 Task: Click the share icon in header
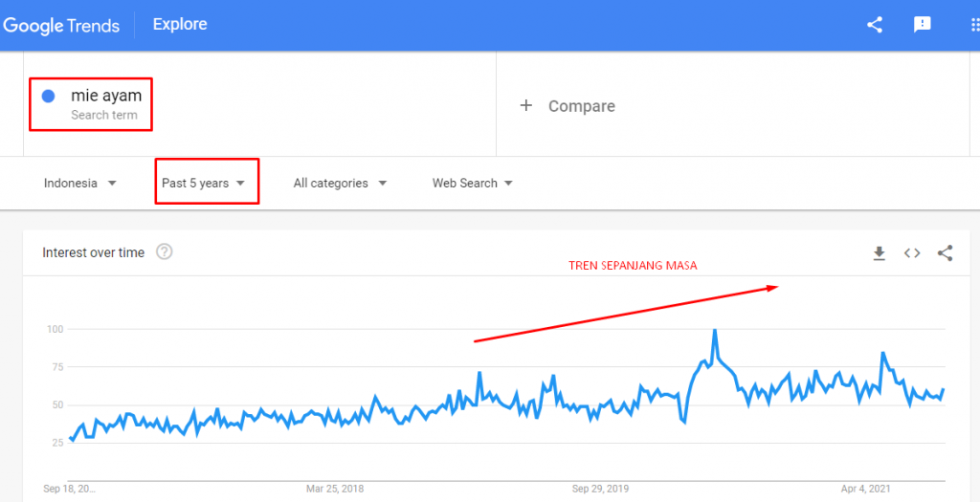(875, 25)
